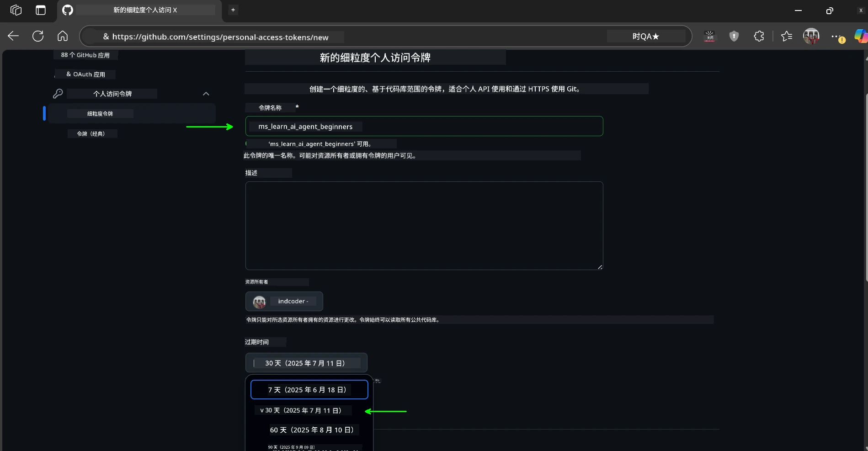Open browser profile avatar

click(x=811, y=36)
